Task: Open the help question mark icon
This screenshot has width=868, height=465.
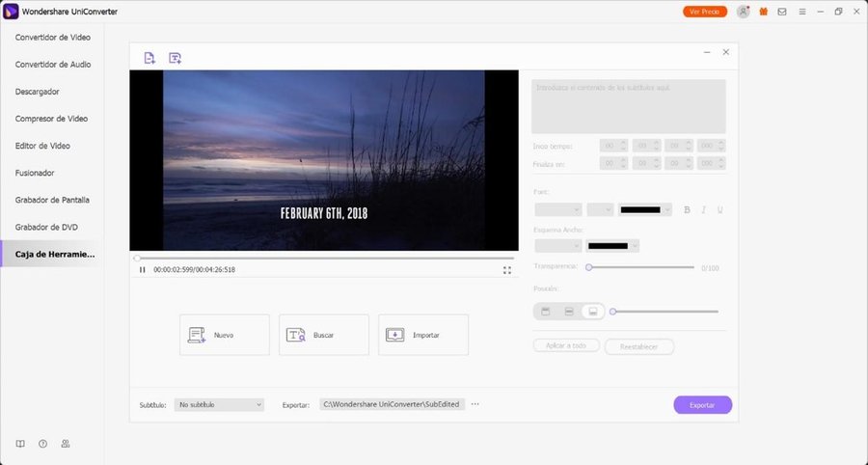Action: (42, 444)
